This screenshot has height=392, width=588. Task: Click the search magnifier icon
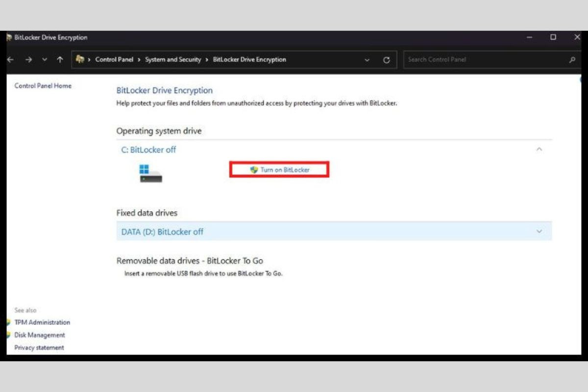tap(572, 60)
